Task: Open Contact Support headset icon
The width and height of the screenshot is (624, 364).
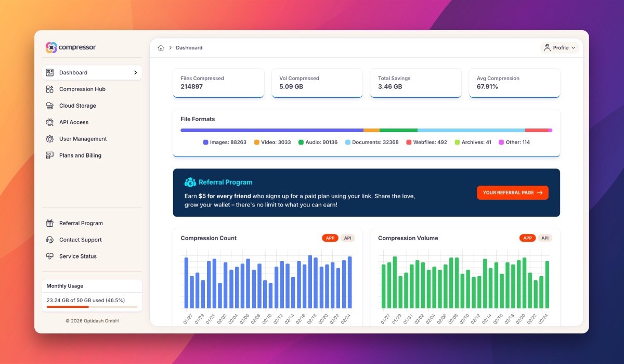Action: pos(50,240)
